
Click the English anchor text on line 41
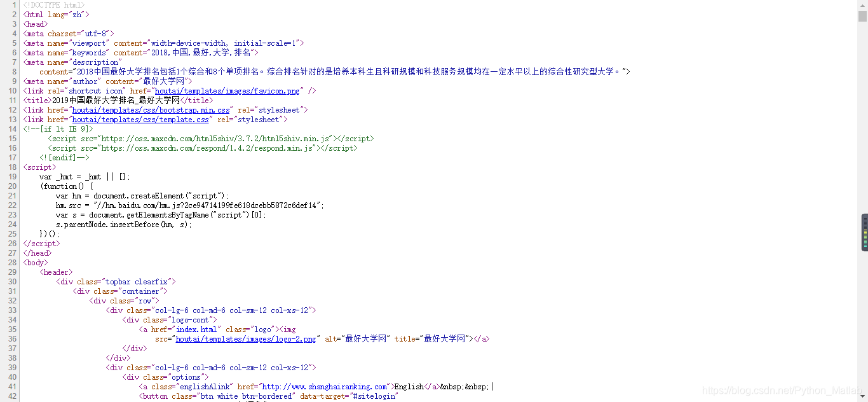[x=409, y=386]
